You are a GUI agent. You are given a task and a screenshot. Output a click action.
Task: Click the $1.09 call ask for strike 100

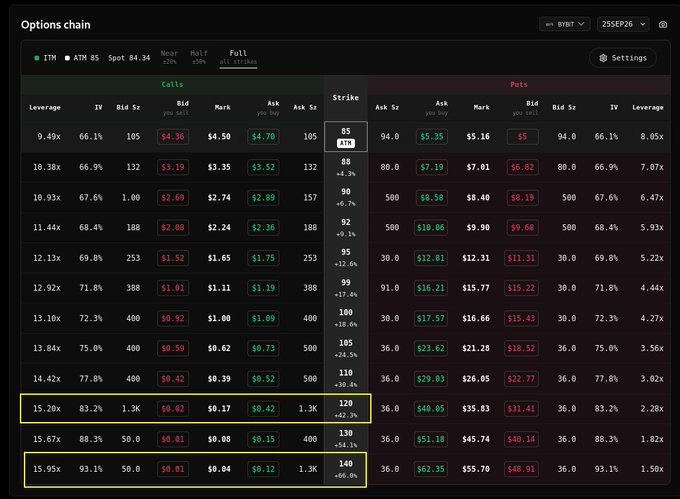[263, 318]
